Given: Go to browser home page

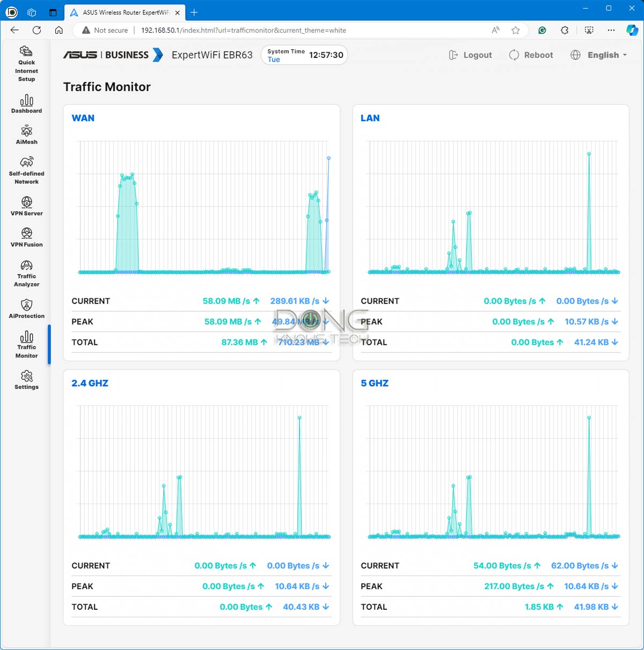Looking at the screenshot, I should pyautogui.click(x=59, y=30).
